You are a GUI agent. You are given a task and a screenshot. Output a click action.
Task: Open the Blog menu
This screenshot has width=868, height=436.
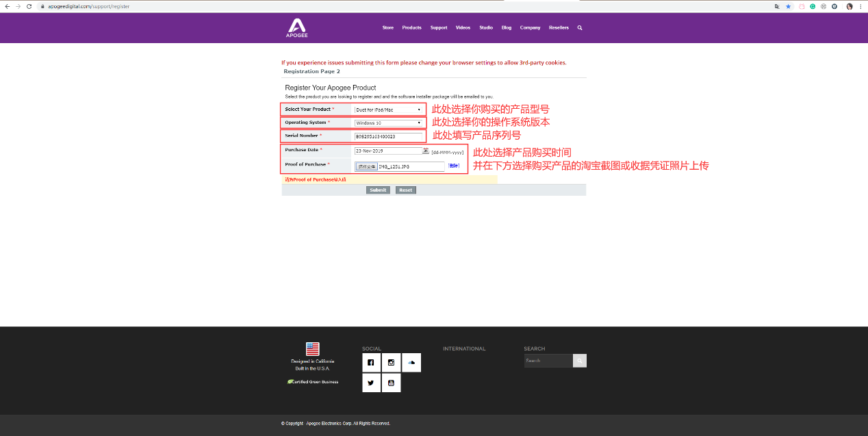[507, 28]
